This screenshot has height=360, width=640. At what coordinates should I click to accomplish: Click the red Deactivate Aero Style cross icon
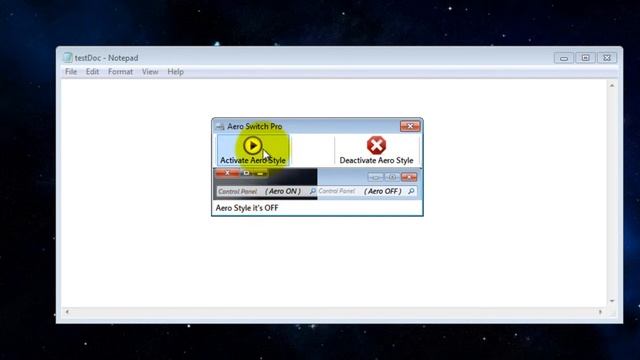click(x=376, y=145)
